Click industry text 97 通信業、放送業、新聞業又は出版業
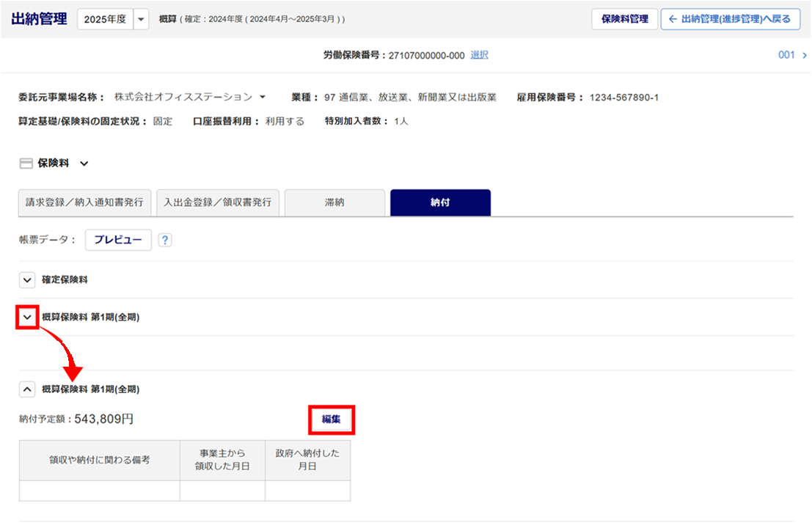812x528 pixels. 410,98
